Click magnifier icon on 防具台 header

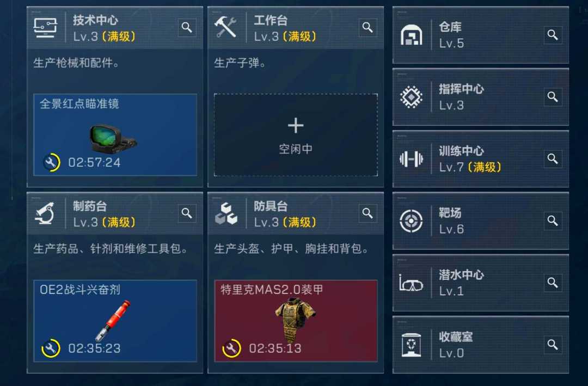[367, 213]
